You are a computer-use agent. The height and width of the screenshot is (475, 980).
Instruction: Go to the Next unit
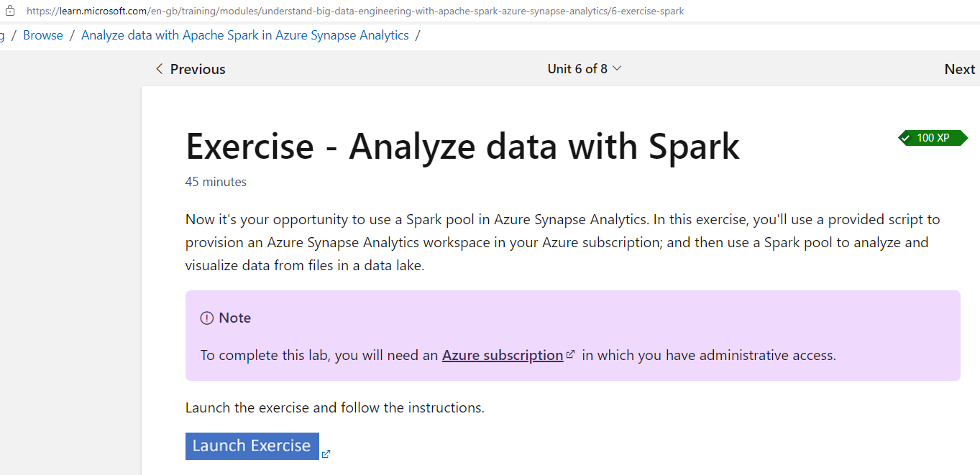click(x=960, y=69)
